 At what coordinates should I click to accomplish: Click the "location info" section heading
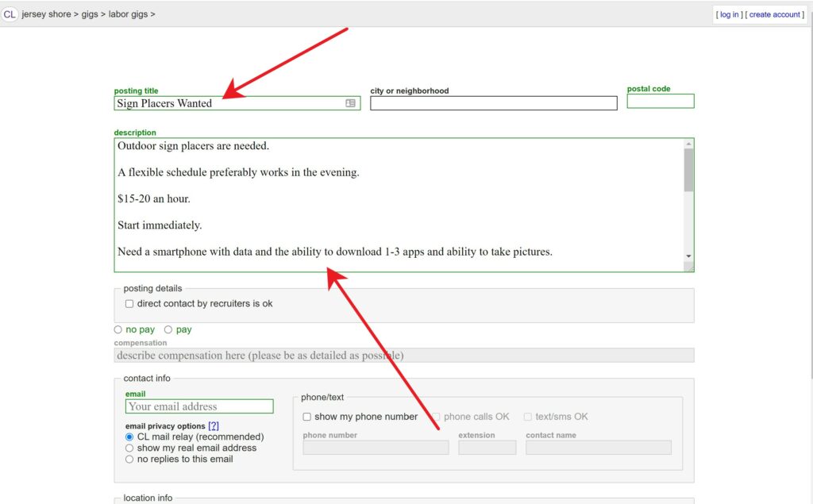148,498
